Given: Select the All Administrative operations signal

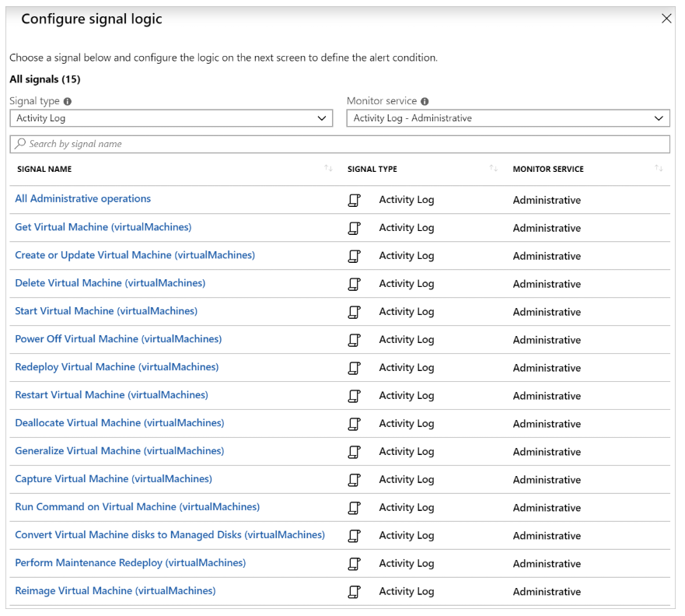Looking at the screenshot, I should coord(83,199).
